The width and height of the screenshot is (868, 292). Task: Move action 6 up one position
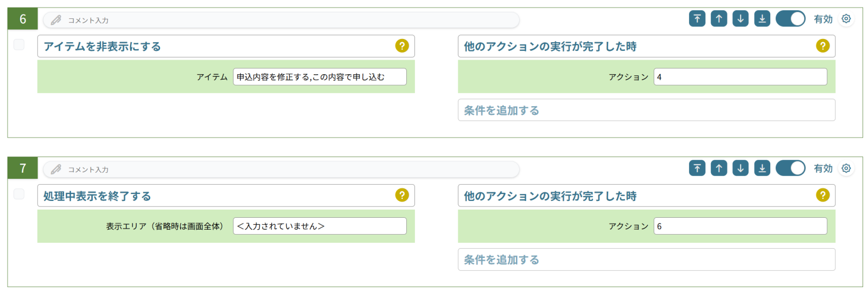719,19
